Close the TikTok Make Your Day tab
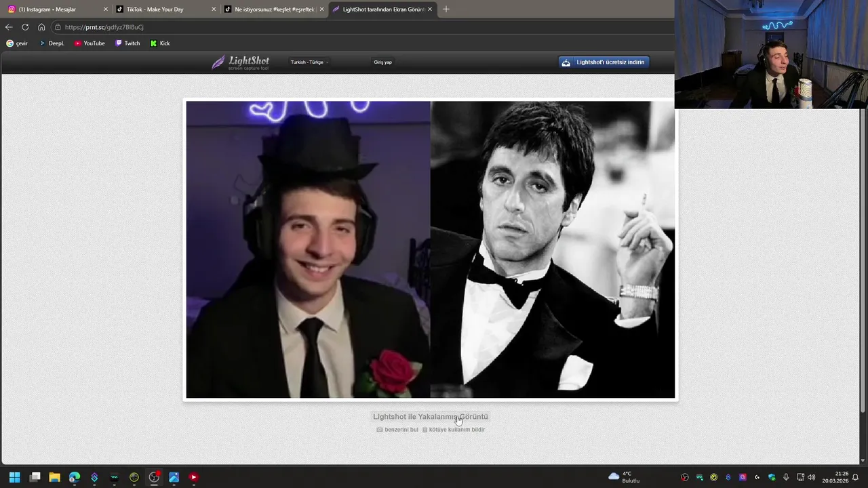The width and height of the screenshot is (868, 488). click(214, 9)
